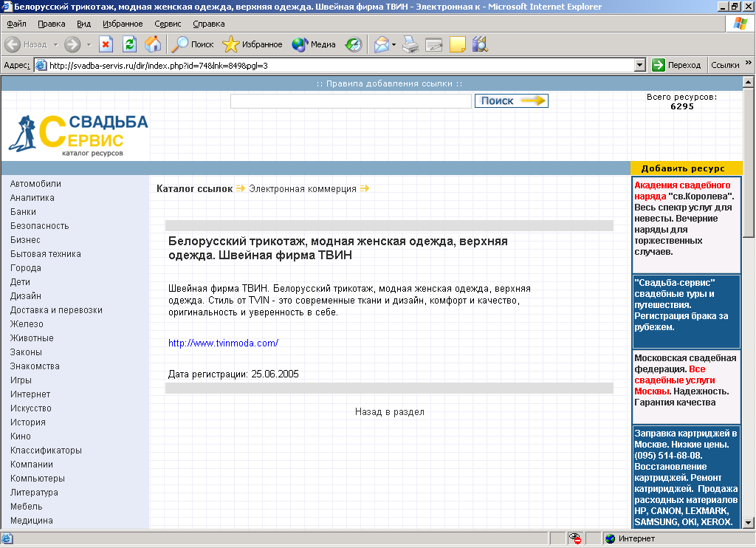Open the Правка menu
The height and width of the screenshot is (548, 756).
click(52, 24)
